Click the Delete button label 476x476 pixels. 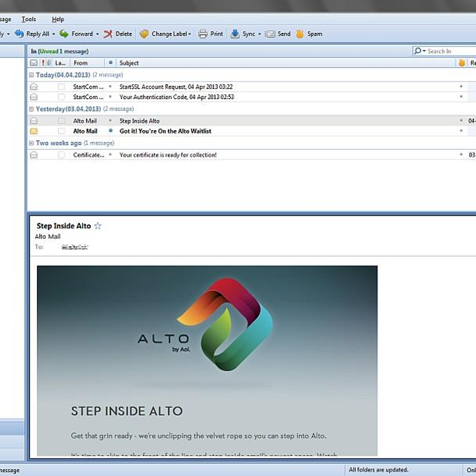[124, 34]
